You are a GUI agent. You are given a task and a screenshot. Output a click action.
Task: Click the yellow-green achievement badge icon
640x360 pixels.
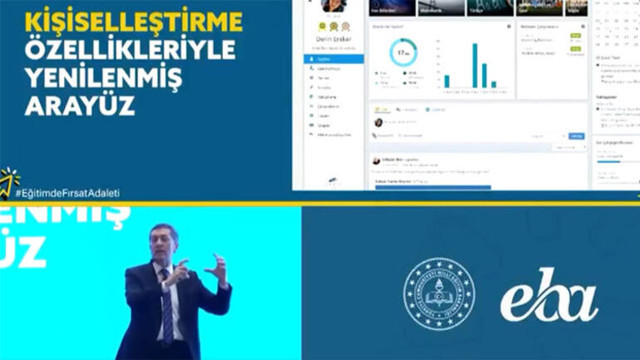pos(322,27)
